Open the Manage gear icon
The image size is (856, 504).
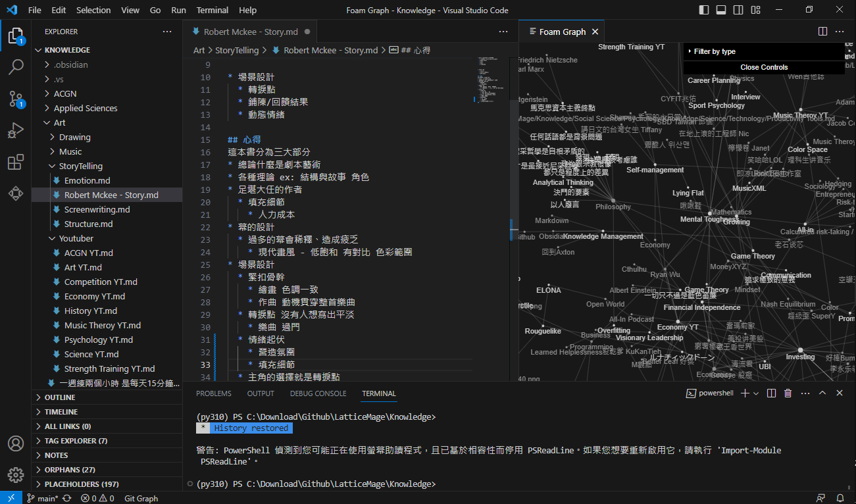click(x=16, y=474)
